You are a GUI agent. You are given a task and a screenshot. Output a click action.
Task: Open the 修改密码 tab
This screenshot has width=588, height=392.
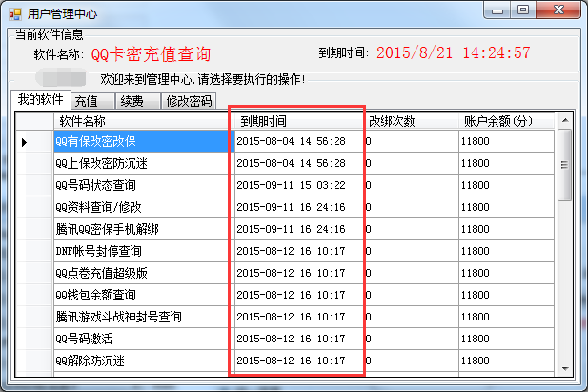click(x=189, y=101)
